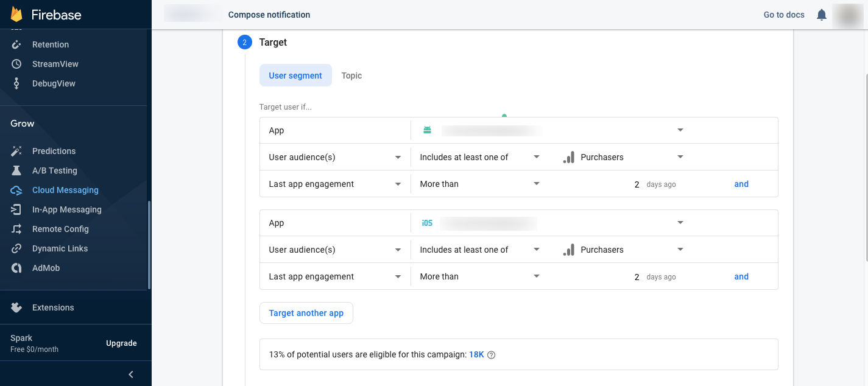Screen dimensions: 868x386
Task: Select the User segment tab
Action: coord(295,75)
